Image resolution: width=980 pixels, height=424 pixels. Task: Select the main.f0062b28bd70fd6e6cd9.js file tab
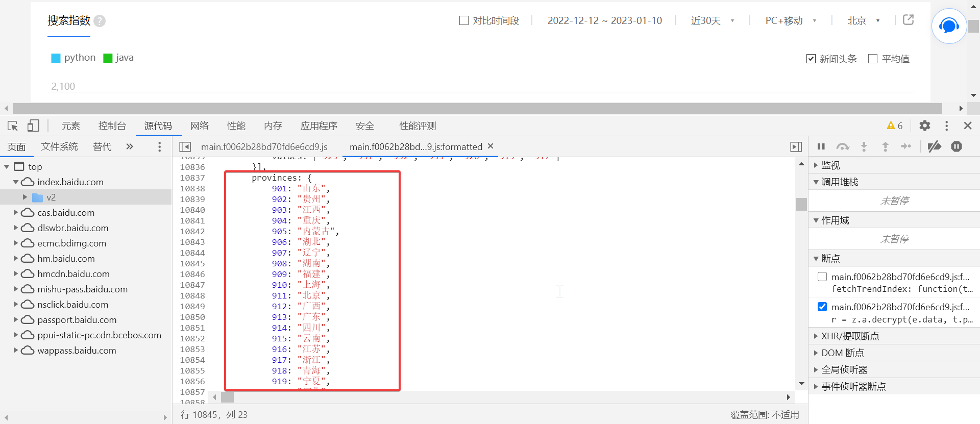[x=264, y=147]
